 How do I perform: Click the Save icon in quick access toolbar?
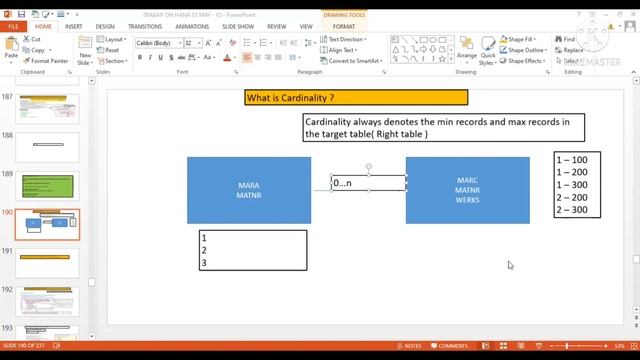21,14
